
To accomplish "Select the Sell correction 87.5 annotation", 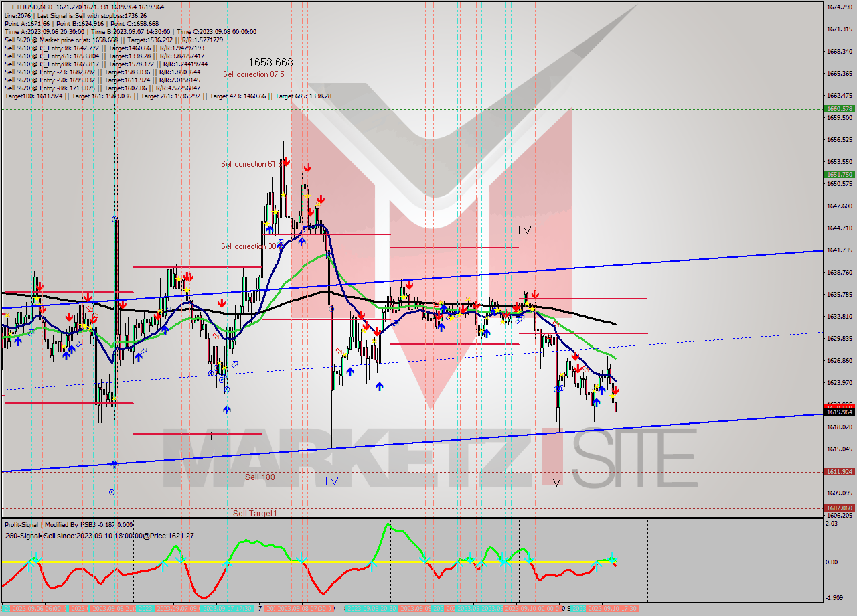I will coord(253,74).
